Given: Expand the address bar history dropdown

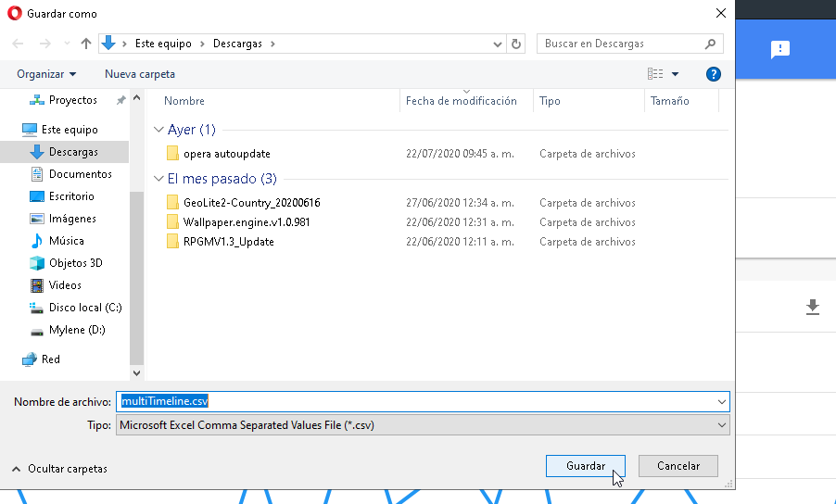Looking at the screenshot, I should [498, 44].
